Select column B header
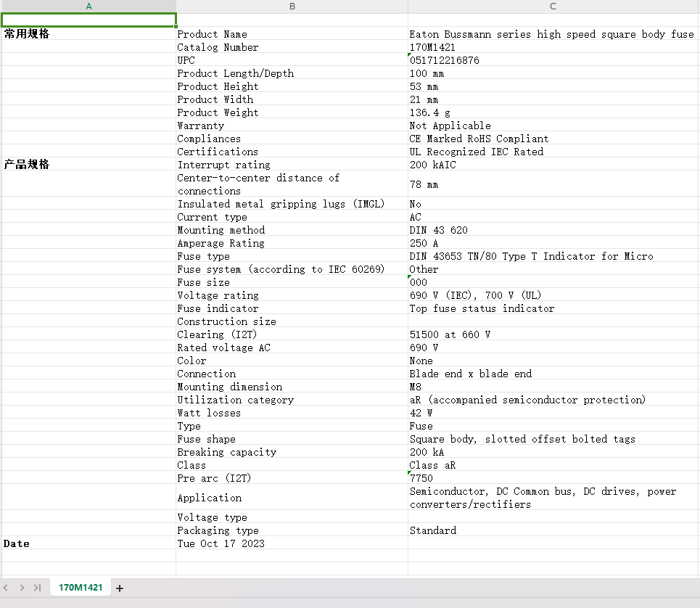The image size is (700, 608). click(292, 7)
